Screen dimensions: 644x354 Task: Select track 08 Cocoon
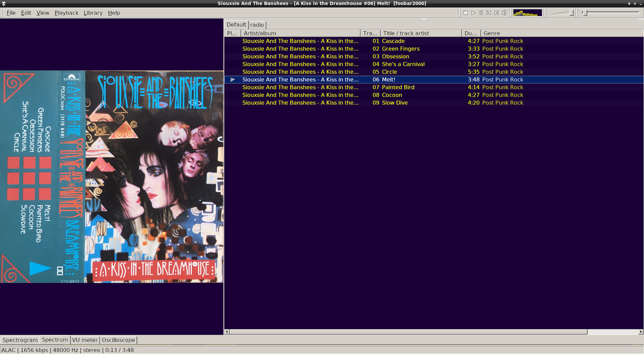(x=434, y=95)
